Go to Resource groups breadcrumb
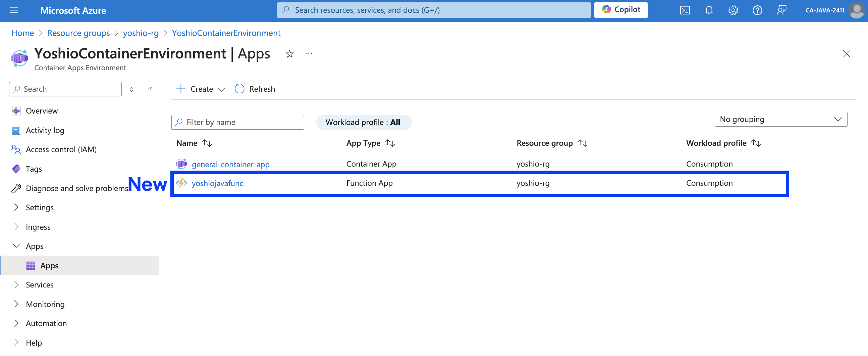868x356 pixels. coord(78,33)
